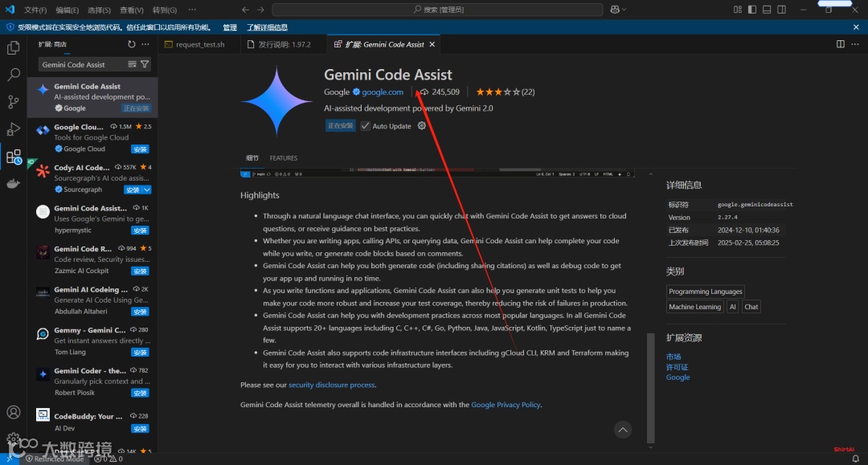Click the Chat category tag

point(751,307)
